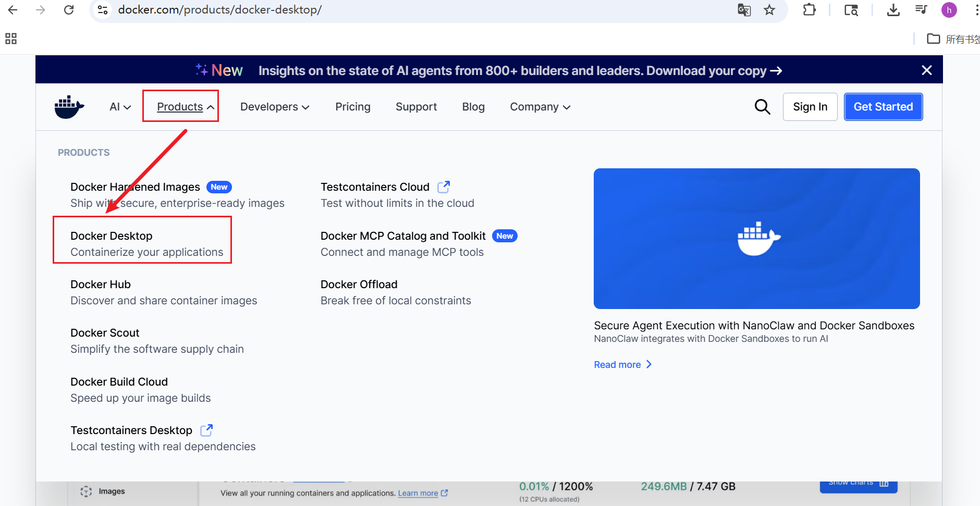This screenshot has height=506, width=980.
Task: Open the apps grid icon in bookmarks bar
Action: click(11, 39)
